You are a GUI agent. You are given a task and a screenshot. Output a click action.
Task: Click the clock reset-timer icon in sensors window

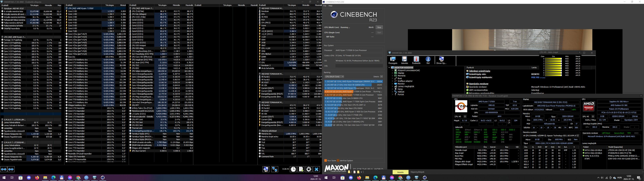point(293,169)
